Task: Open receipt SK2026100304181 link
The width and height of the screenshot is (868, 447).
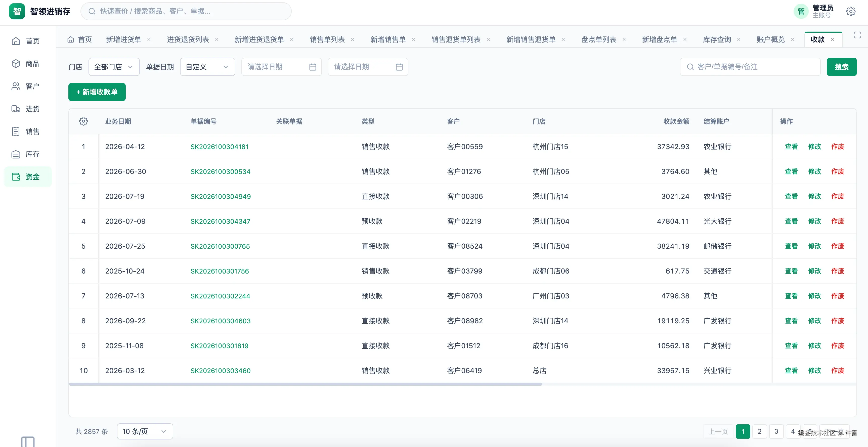Action: [x=219, y=147]
